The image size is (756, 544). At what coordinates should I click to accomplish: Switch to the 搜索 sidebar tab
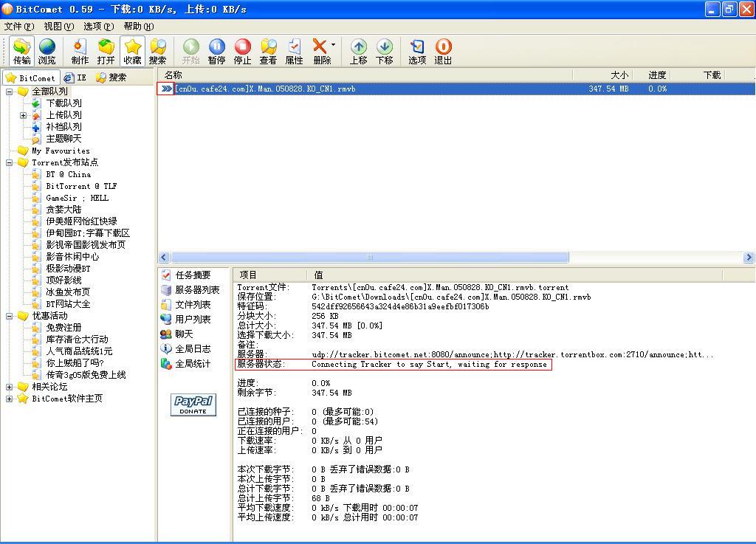click(111, 78)
